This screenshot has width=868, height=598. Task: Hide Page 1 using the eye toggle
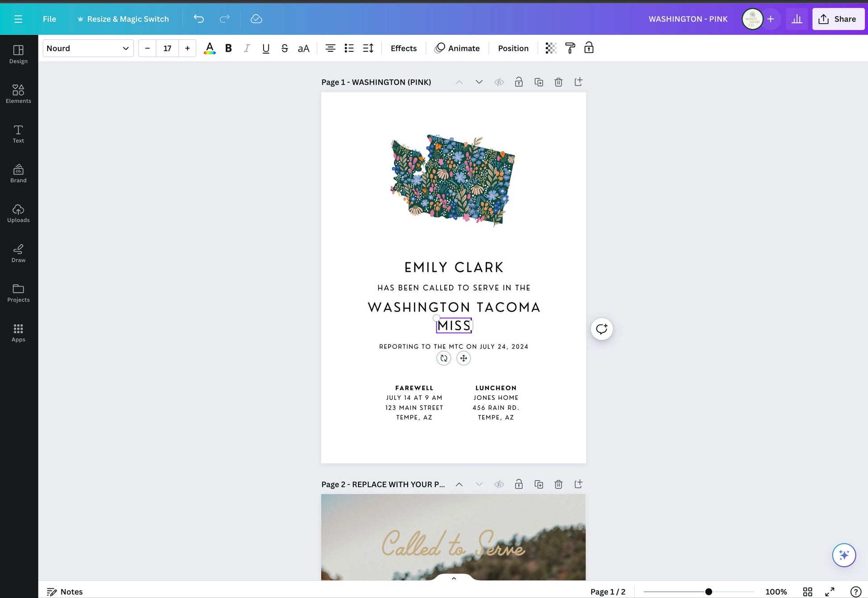point(499,82)
